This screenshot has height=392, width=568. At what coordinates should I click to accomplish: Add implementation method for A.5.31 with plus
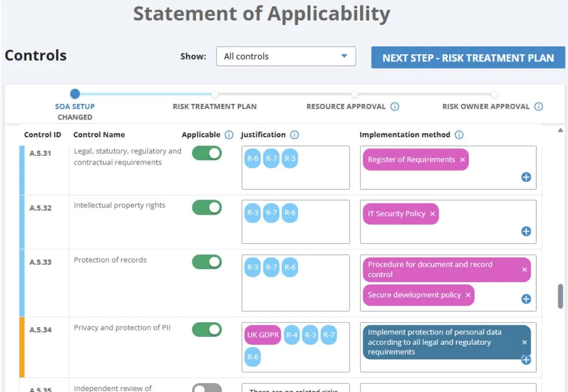coord(526,177)
